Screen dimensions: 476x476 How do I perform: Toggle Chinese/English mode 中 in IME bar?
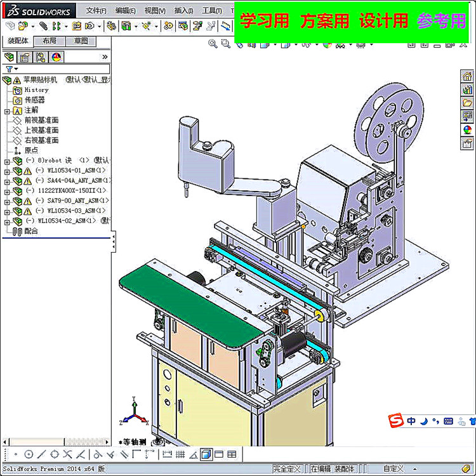[411, 421]
